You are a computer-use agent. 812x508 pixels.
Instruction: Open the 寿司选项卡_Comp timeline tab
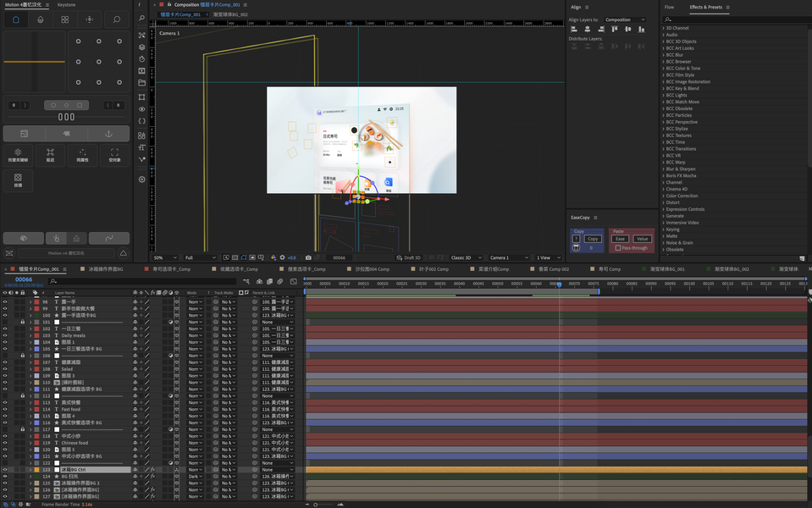[171, 269]
